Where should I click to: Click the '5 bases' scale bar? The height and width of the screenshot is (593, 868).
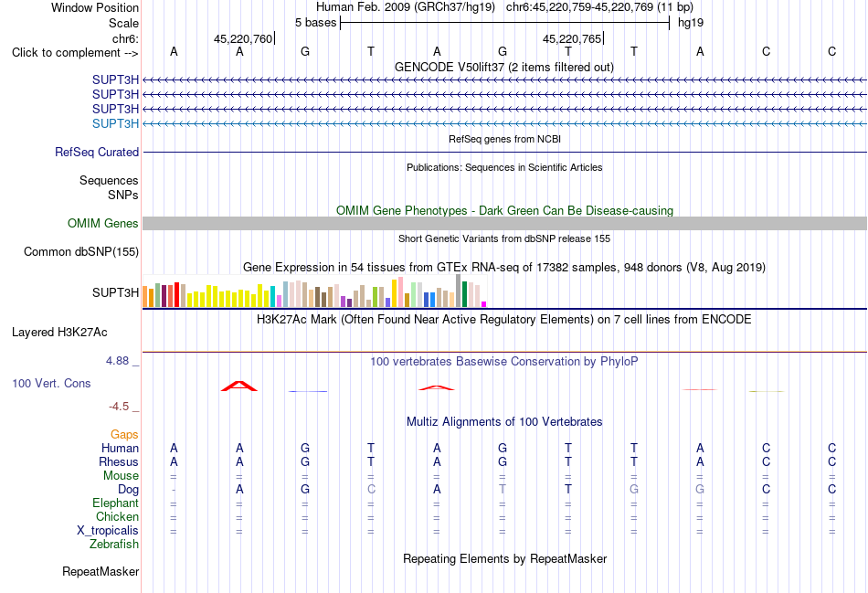point(505,23)
